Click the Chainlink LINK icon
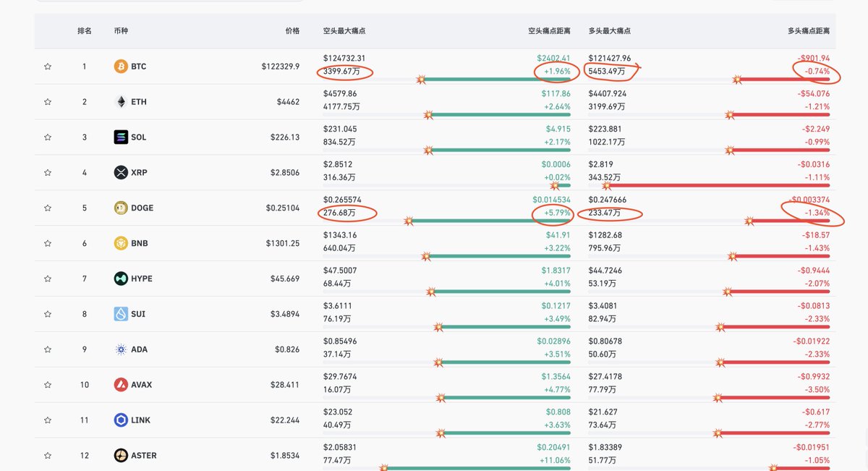This screenshot has height=471, width=868. pyautogui.click(x=121, y=420)
